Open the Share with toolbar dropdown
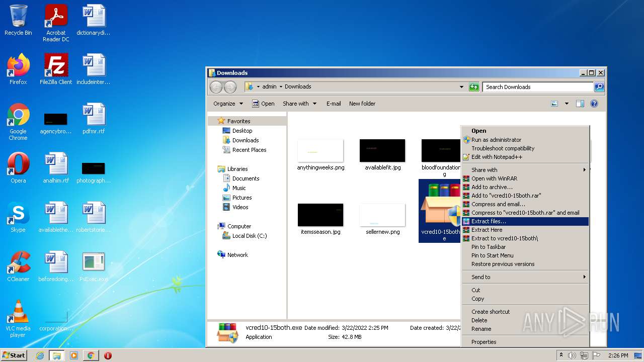The height and width of the screenshot is (362, 644). click(x=300, y=104)
